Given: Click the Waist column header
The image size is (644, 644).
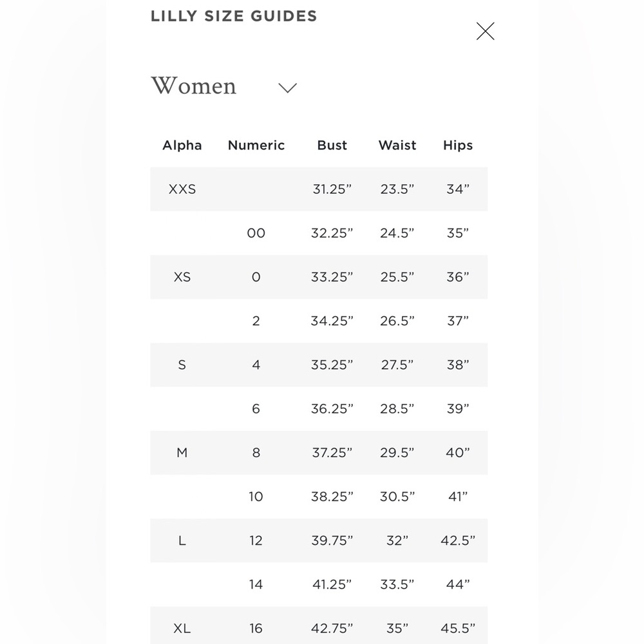Looking at the screenshot, I should [x=397, y=146].
